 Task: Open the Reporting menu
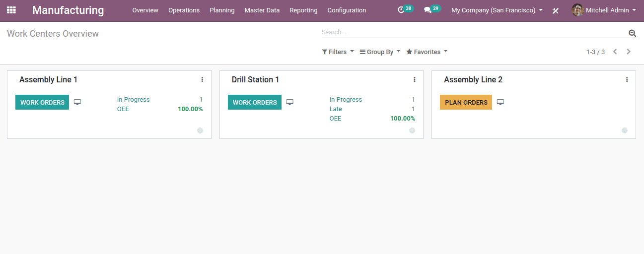point(303,10)
